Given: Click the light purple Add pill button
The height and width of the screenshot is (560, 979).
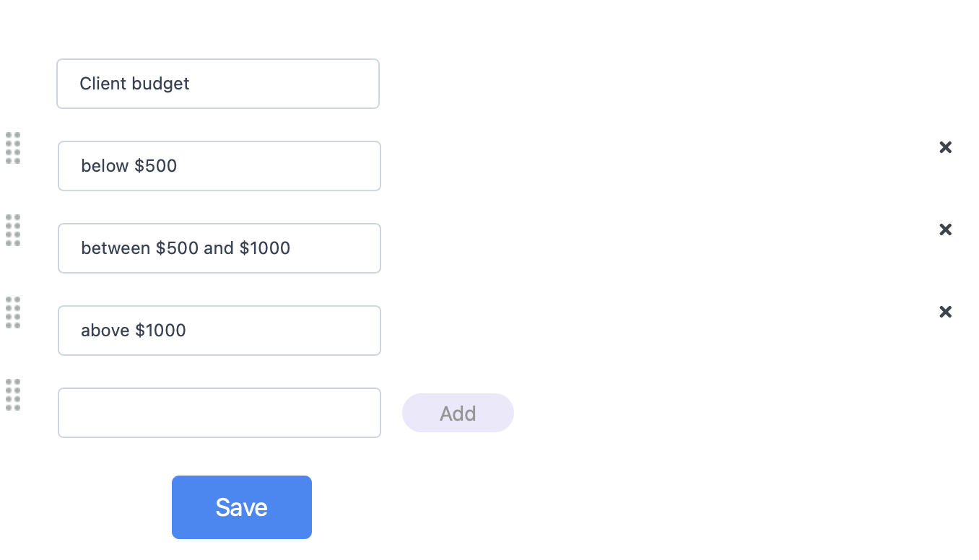Looking at the screenshot, I should coord(458,413).
